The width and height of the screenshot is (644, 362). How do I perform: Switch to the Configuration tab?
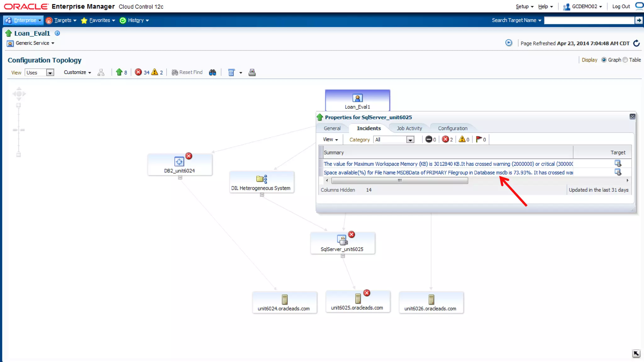452,128
